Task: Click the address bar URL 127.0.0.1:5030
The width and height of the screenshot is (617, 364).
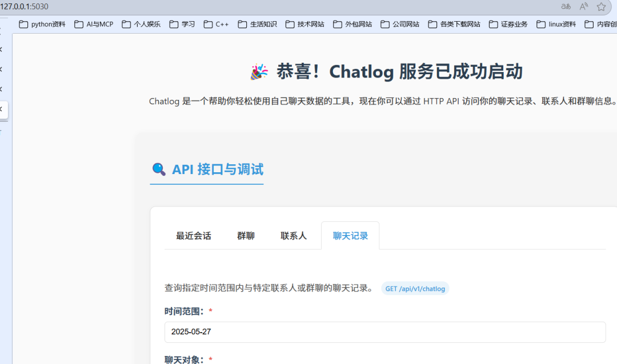Action: (x=25, y=7)
